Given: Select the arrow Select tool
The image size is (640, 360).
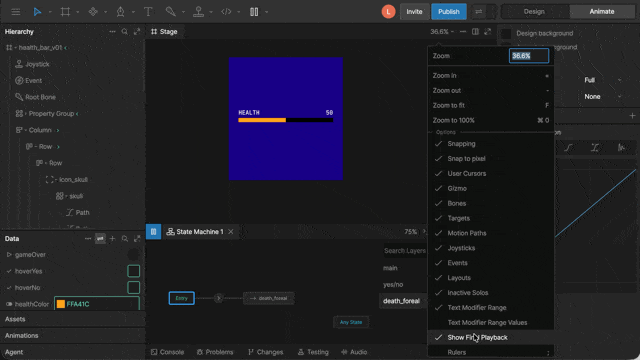Looking at the screenshot, I should pos(37,12).
